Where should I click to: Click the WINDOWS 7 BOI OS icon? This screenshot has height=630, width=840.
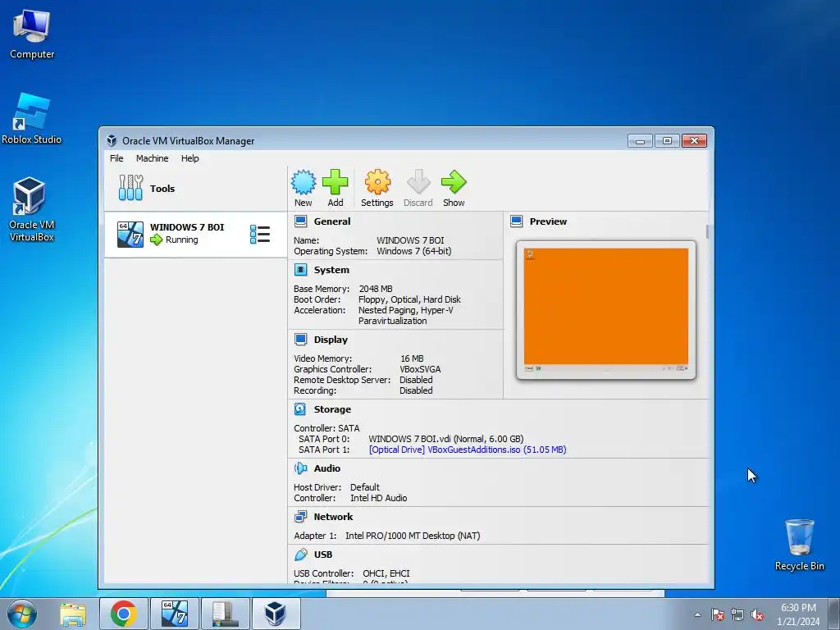coord(130,234)
